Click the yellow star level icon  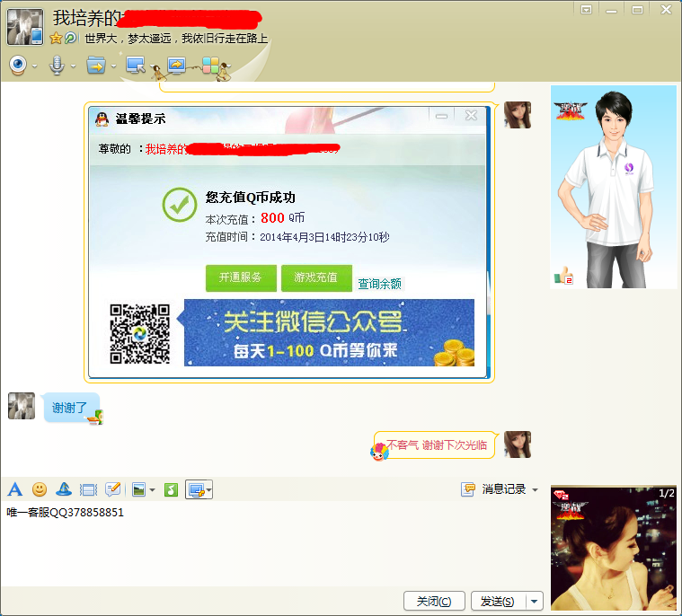click(56, 39)
